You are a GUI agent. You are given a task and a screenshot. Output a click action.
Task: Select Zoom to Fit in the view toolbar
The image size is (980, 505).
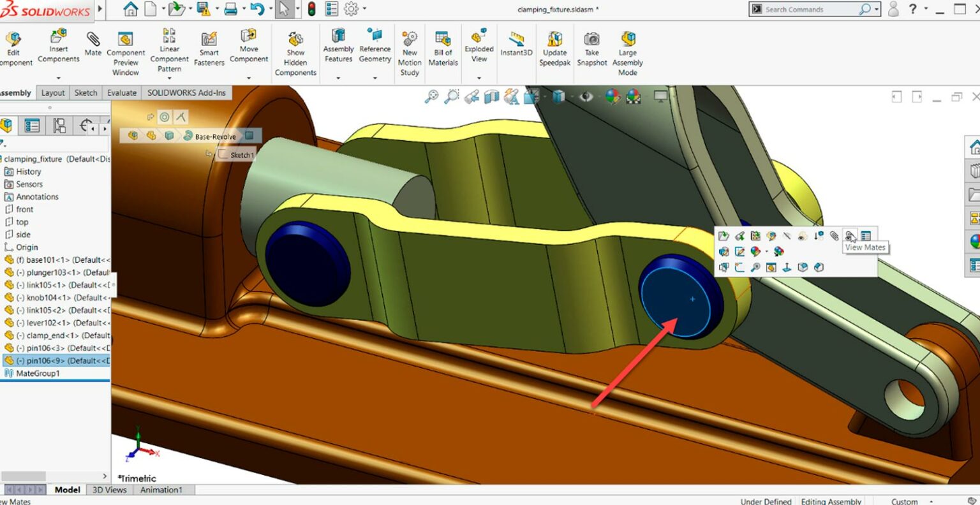point(431,96)
